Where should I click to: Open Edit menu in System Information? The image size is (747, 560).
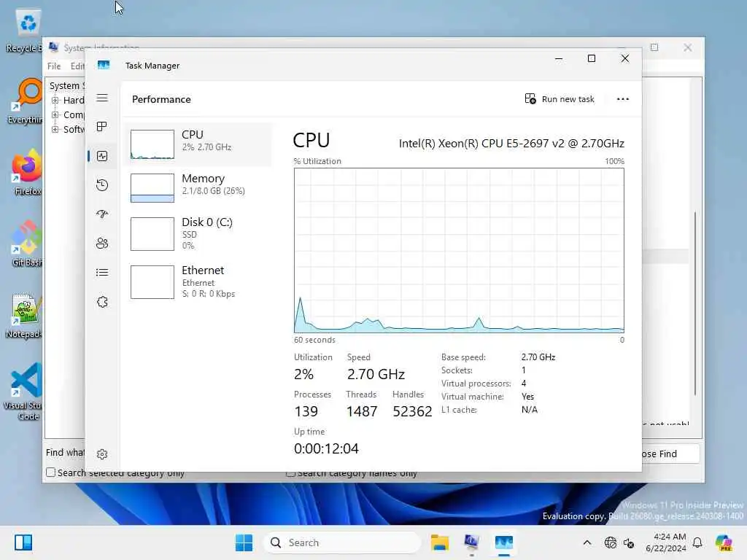pyautogui.click(x=77, y=66)
